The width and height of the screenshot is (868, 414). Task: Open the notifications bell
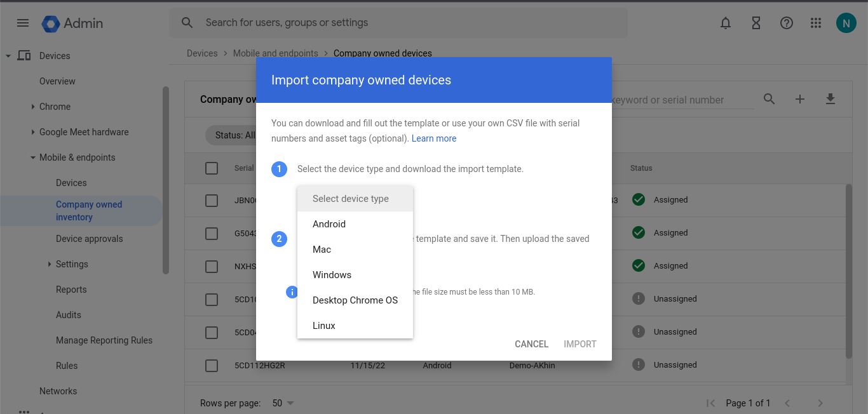pyautogui.click(x=726, y=23)
